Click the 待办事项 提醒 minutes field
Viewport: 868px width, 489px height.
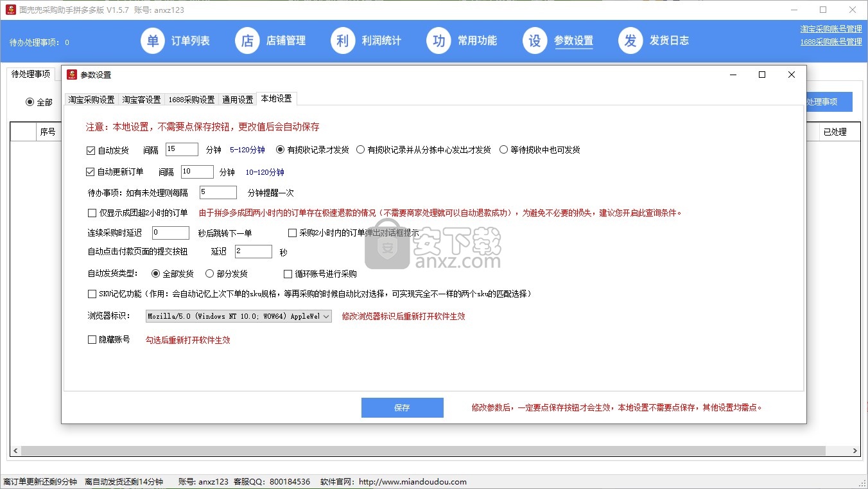pos(218,192)
